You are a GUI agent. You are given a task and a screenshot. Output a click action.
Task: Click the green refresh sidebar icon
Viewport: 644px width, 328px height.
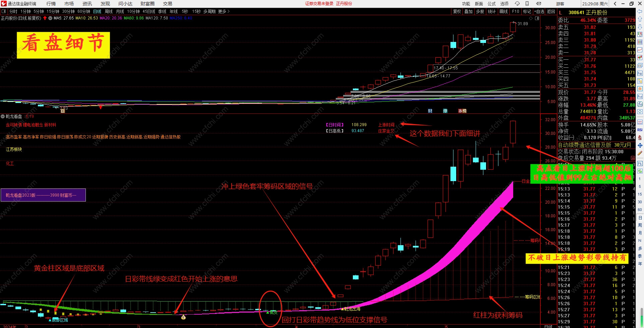coord(640,171)
